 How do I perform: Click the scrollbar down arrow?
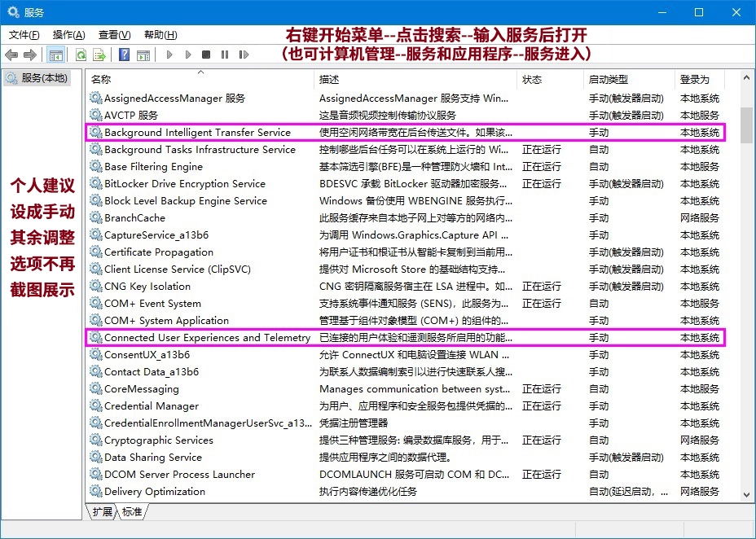746,494
